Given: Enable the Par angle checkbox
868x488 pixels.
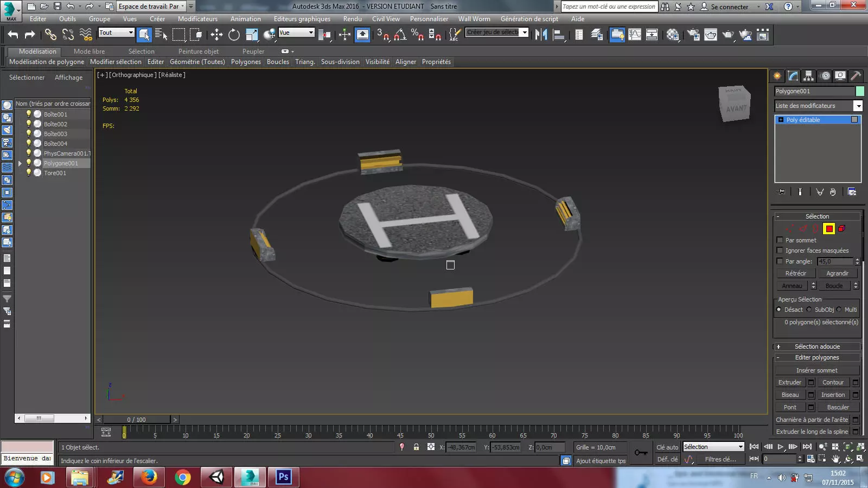Looking at the screenshot, I should (780, 261).
